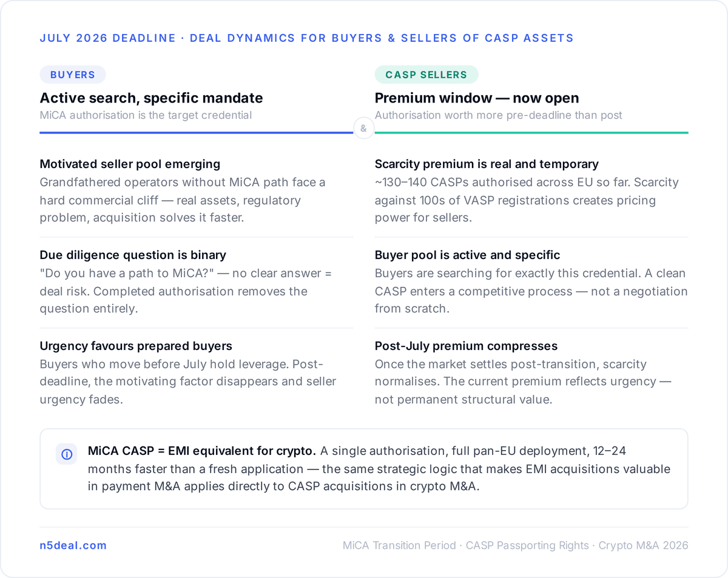Click the blue underline beneath Buyers column
Image resolution: width=728 pixels, height=578 pixels.
[x=197, y=132]
